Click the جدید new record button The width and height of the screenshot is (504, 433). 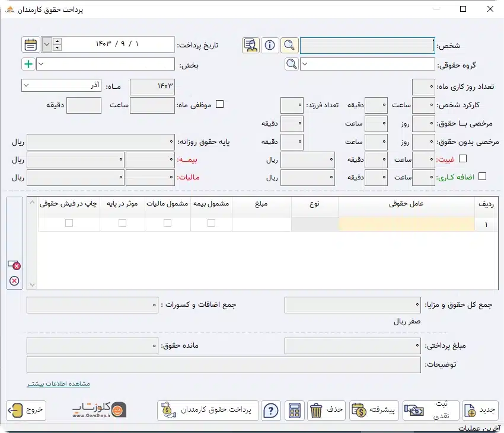pyautogui.click(x=480, y=410)
